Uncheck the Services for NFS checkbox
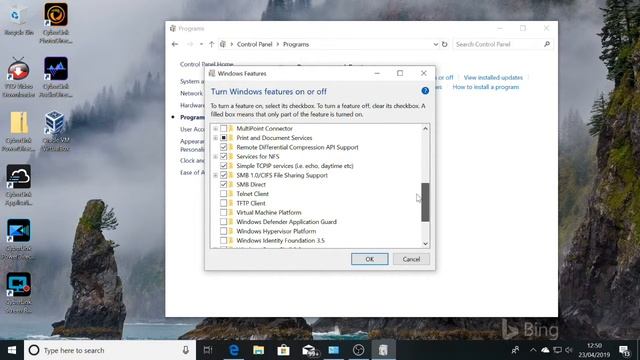Image resolution: width=640 pixels, height=360 pixels. 224,157
